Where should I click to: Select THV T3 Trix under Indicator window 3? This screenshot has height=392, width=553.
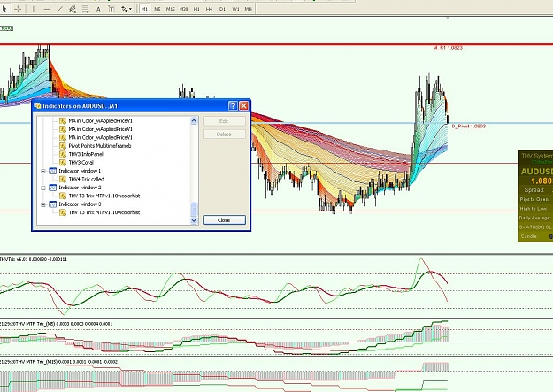[104, 212]
